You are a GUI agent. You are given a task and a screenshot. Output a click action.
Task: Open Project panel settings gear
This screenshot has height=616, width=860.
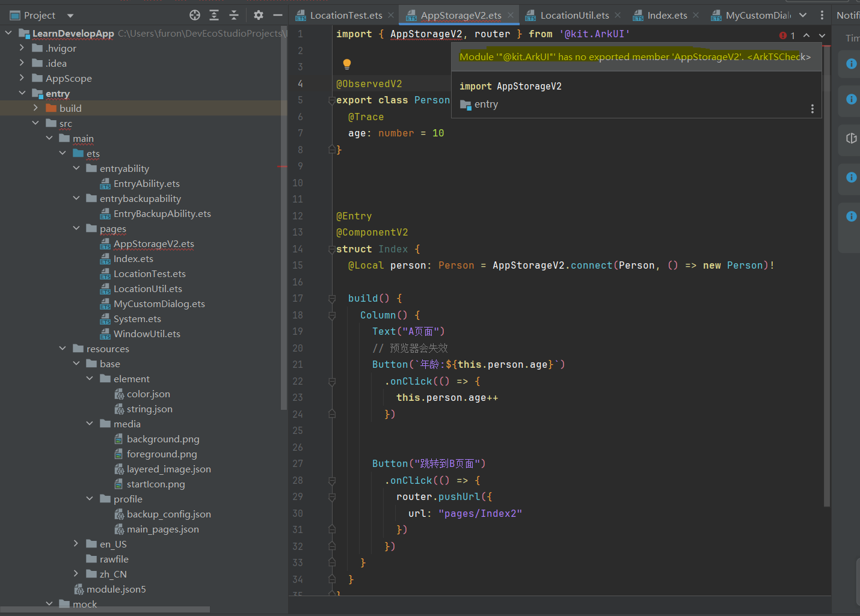[259, 15]
